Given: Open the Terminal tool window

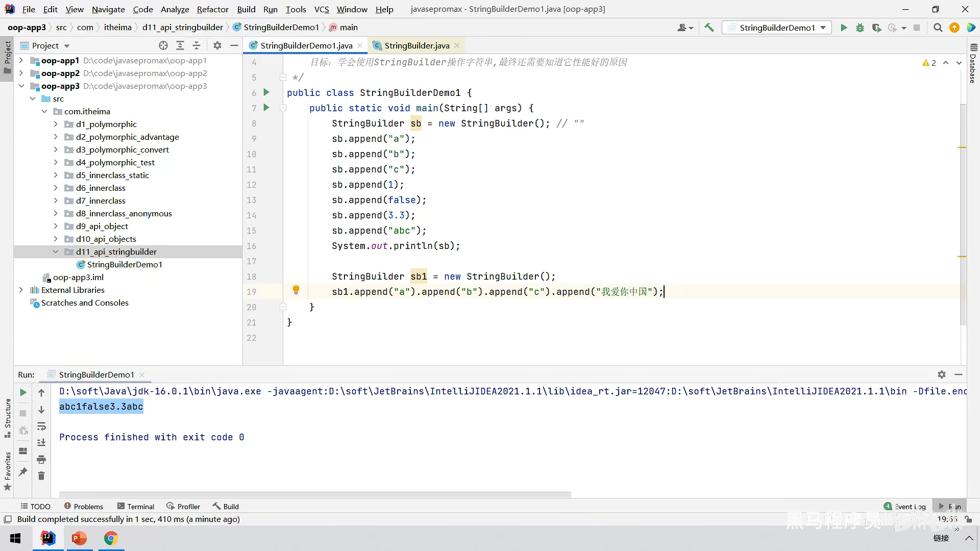Looking at the screenshot, I should click(135, 506).
